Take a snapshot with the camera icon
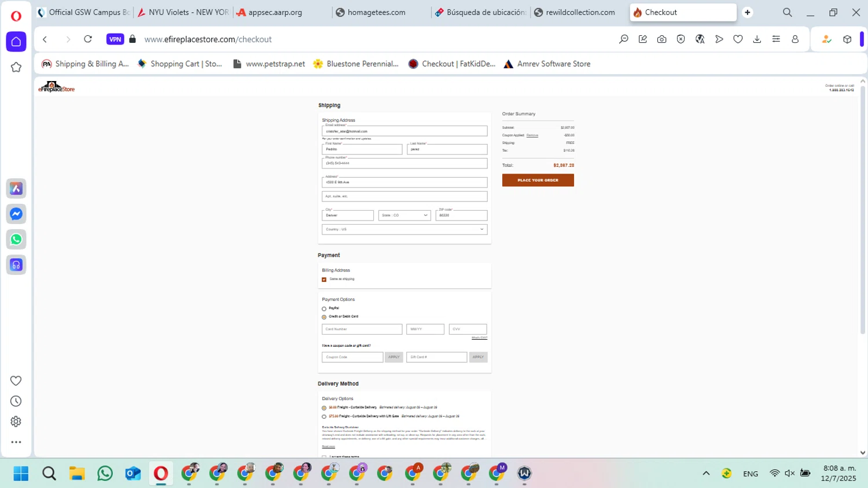 pos(662,39)
